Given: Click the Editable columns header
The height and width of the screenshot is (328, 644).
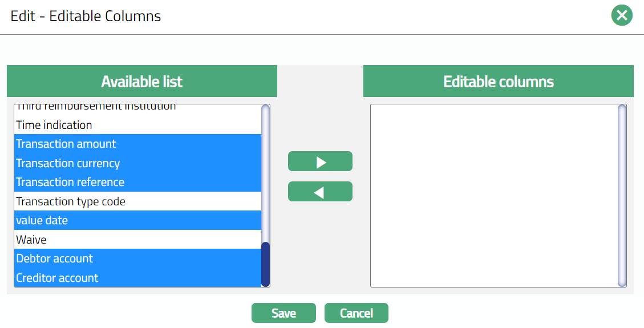Looking at the screenshot, I should pos(499,82).
